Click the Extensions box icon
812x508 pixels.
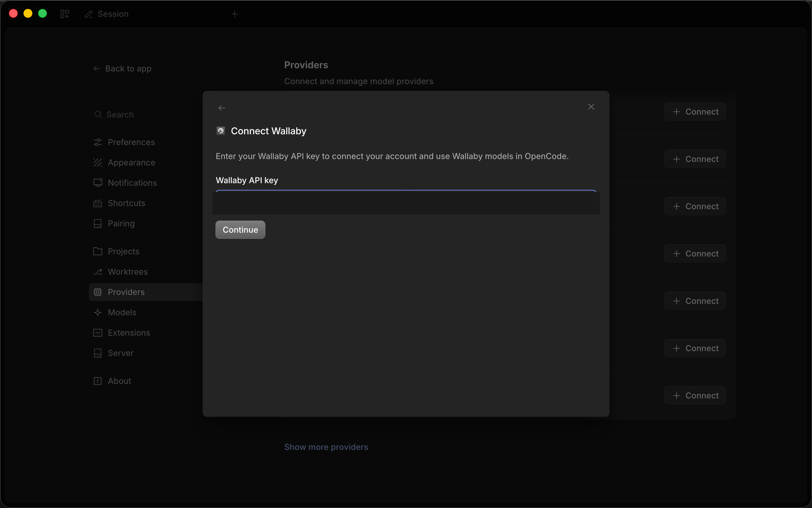tap(98, 333)
